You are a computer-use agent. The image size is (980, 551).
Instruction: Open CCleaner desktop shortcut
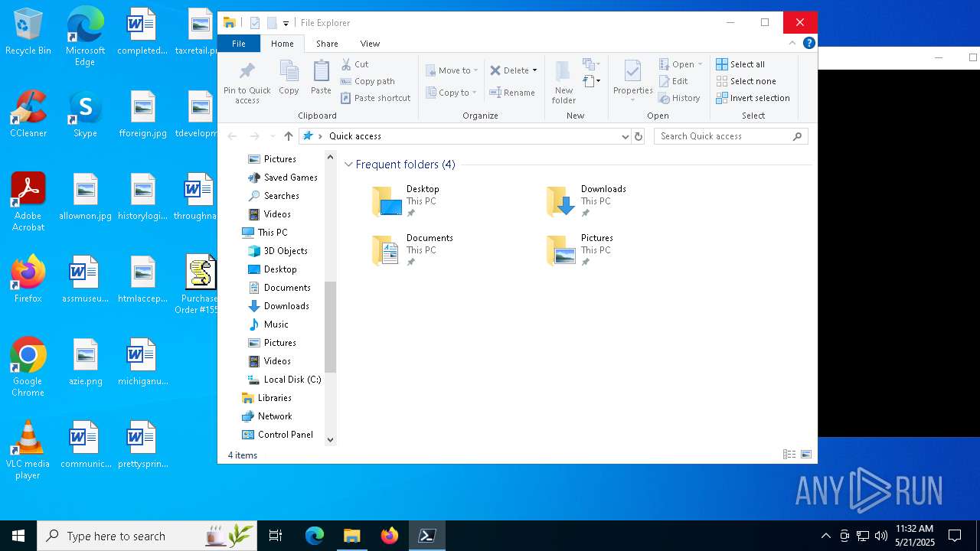(28, 115)
